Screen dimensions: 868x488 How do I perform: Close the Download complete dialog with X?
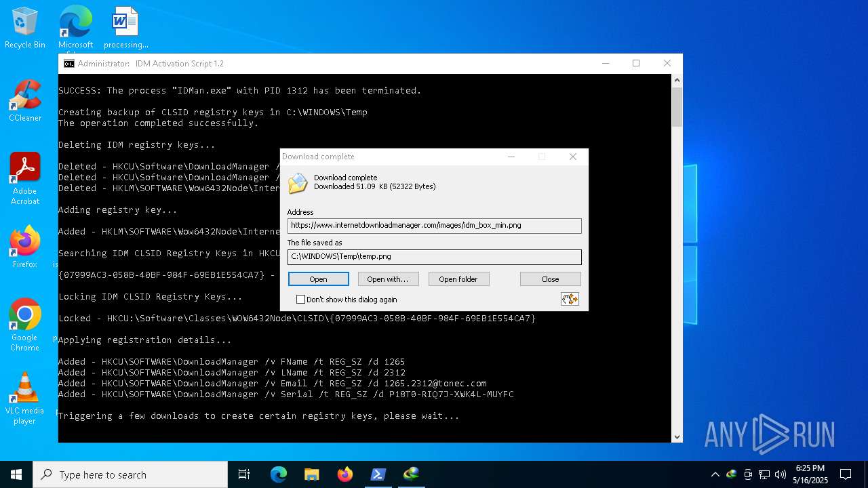point(573,157)
